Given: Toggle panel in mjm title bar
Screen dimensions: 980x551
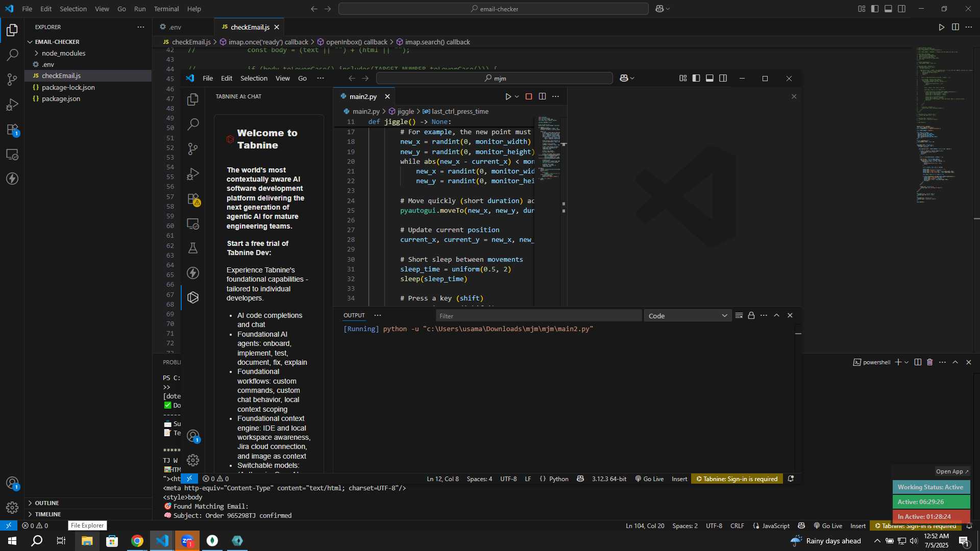Looking at the screenshot, I should [x=709, y=78].
